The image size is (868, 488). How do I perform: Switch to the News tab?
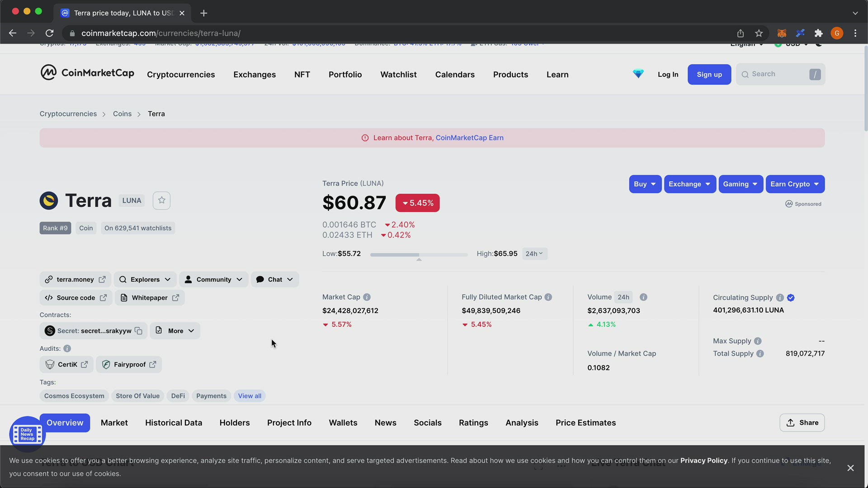pyautogui.click(x=386, y=423)
